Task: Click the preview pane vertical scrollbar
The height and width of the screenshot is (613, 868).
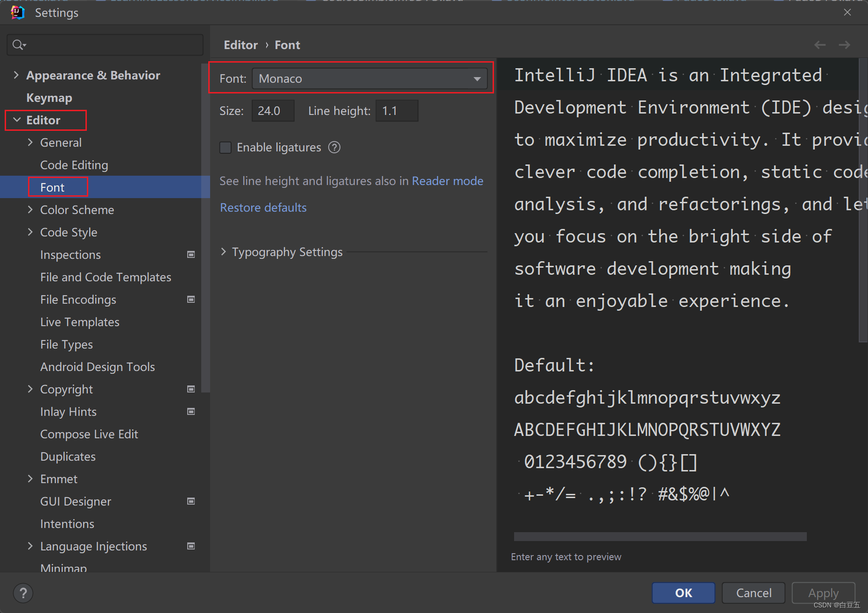Action: coord(863,200)
